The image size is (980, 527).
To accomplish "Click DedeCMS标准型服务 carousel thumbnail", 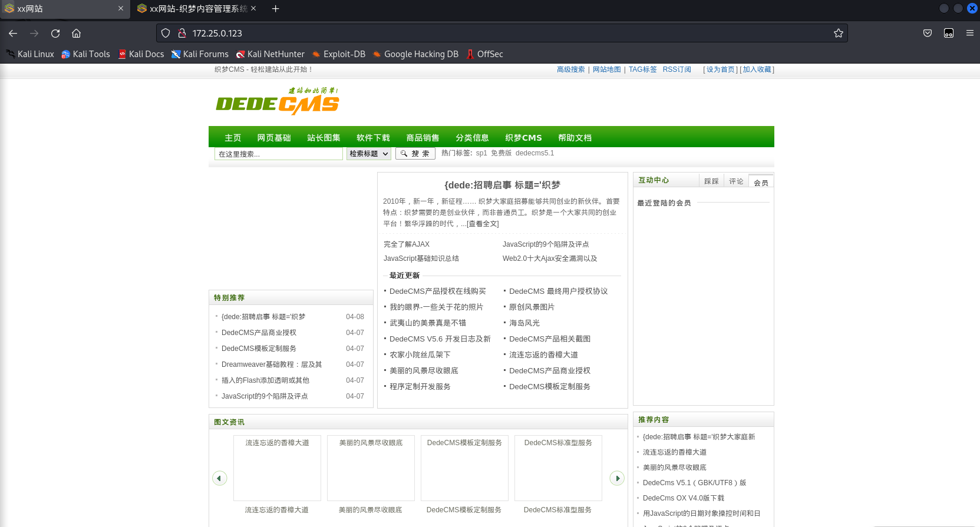I will 558,468.
